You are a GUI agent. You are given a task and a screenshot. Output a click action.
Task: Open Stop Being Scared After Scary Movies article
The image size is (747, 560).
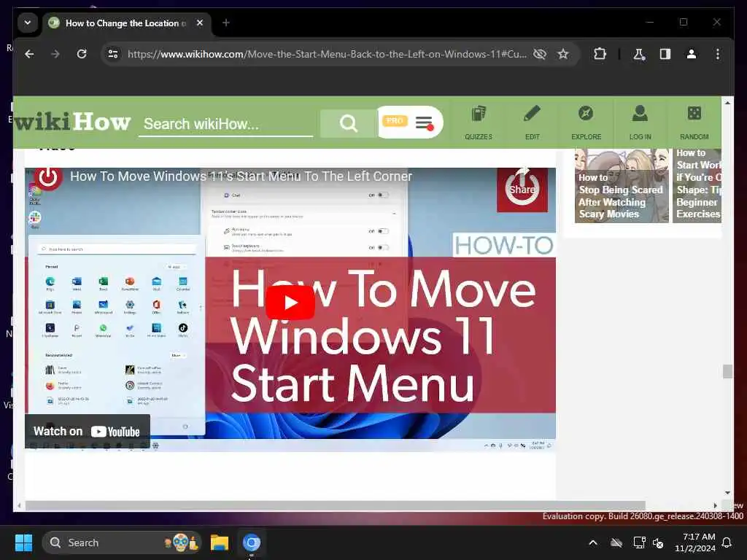tap(622, 186)
